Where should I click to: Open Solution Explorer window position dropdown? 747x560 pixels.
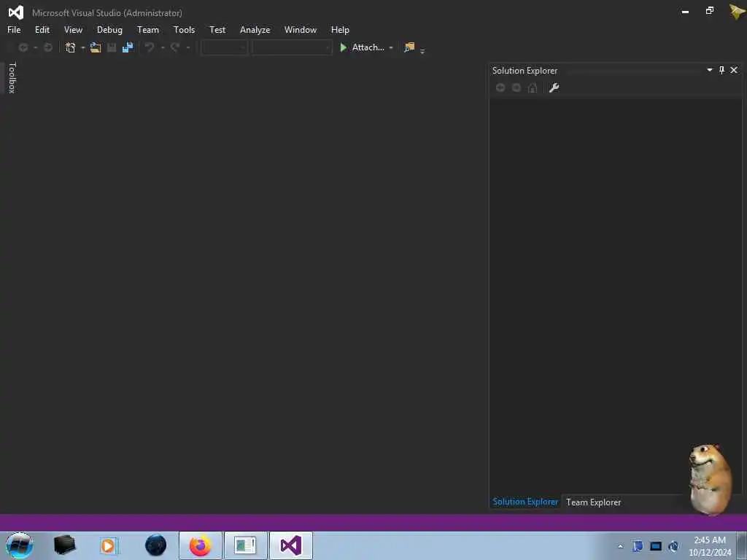pyautogui.click(x=709, y=70)
